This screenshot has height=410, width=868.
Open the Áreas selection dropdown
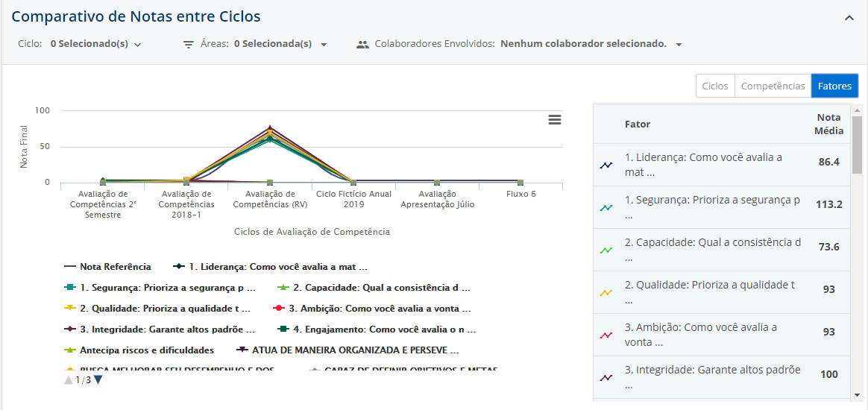[280, 45]
